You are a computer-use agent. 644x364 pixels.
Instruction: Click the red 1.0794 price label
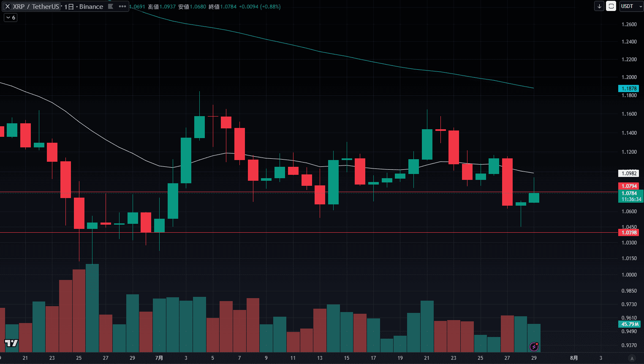629,186
